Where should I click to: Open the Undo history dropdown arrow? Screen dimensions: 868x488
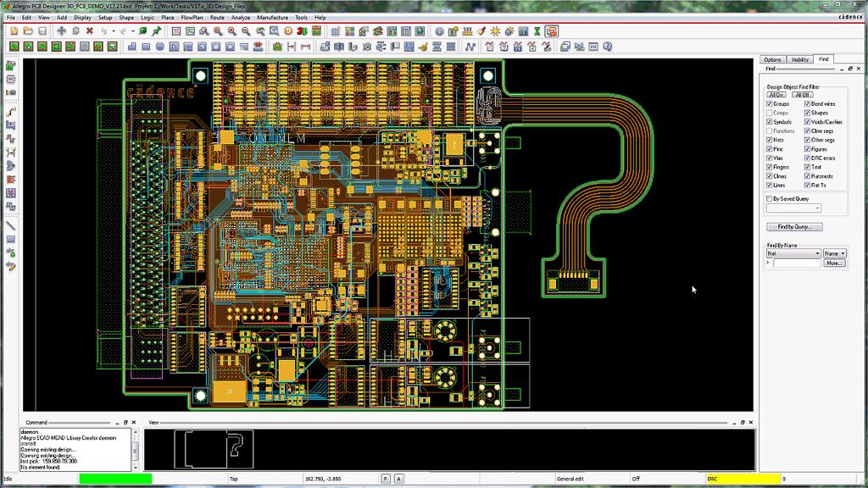[x=114, y=31]
